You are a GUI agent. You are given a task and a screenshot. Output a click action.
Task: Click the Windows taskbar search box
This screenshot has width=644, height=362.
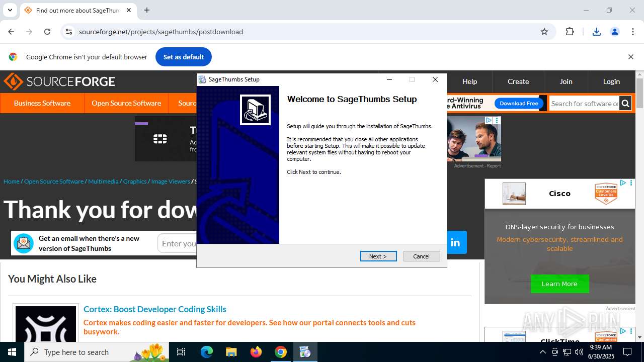click(97, 352)
